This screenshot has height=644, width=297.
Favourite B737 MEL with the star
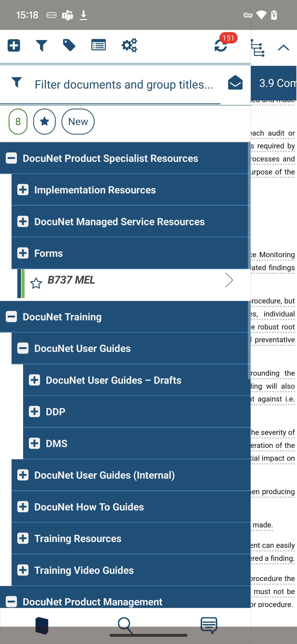point(36,283)
